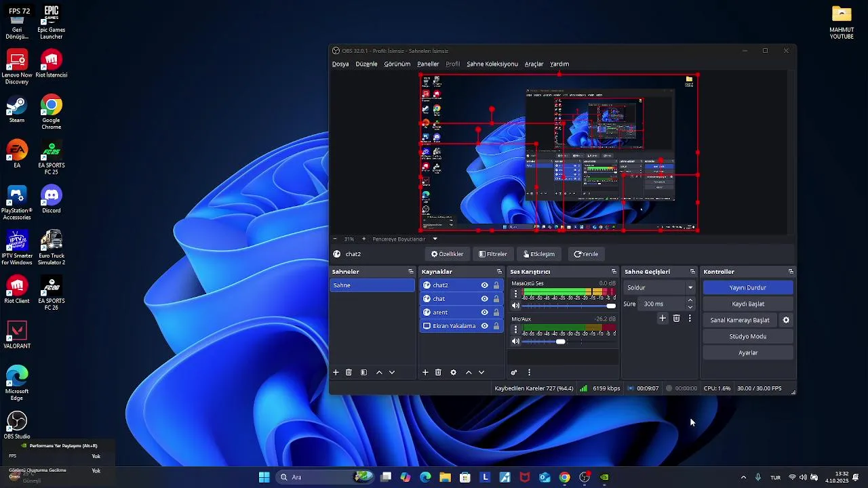Click Özellikler button for chat2
The image size is (868, 488).
point(448,254)
